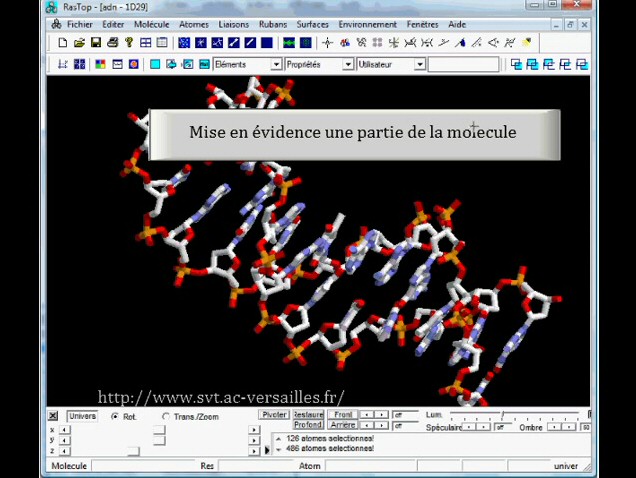Viewport: 636px width, 478px height.
Task: Click the yellow help question mark icon
Action: 129,43
